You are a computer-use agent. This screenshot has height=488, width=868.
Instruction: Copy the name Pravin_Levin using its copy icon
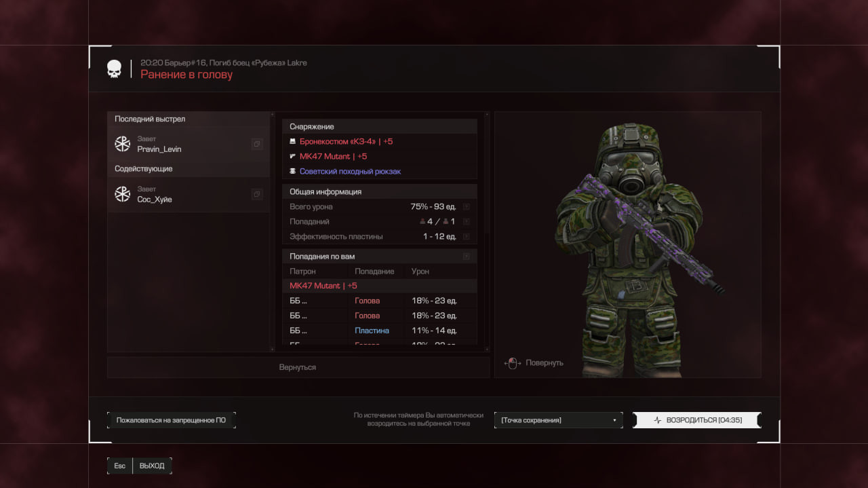[x=256, y=144]
